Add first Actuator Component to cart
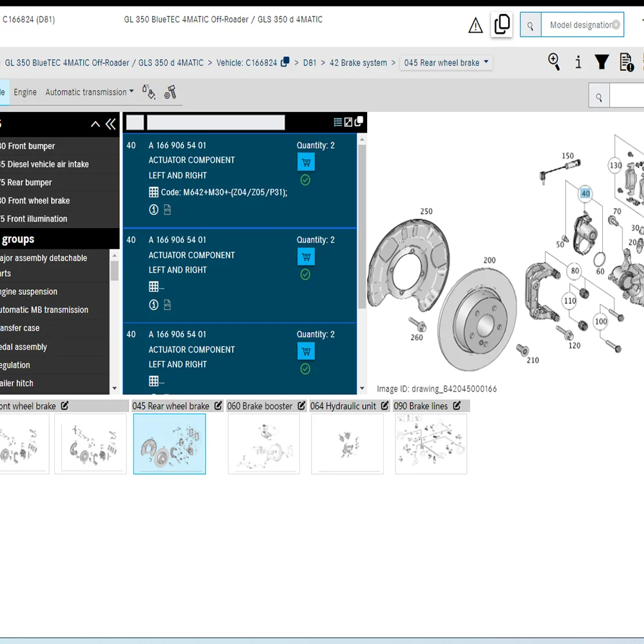644x644 pixels. pos(306,162)
